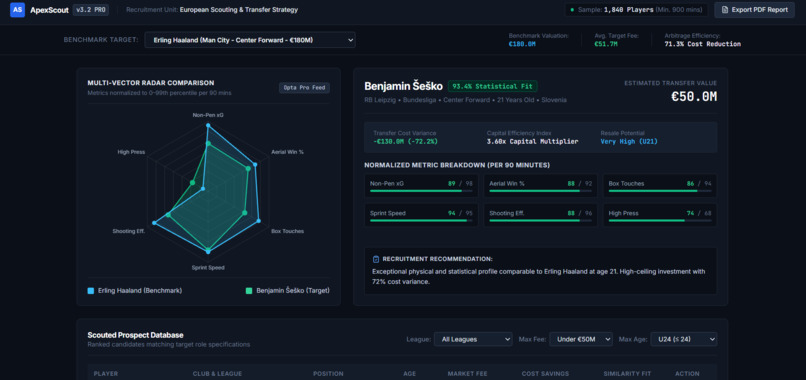Click the 93.4% Statistical Fit badge
This screenshot has height=380, width=806.
(492, 86)
